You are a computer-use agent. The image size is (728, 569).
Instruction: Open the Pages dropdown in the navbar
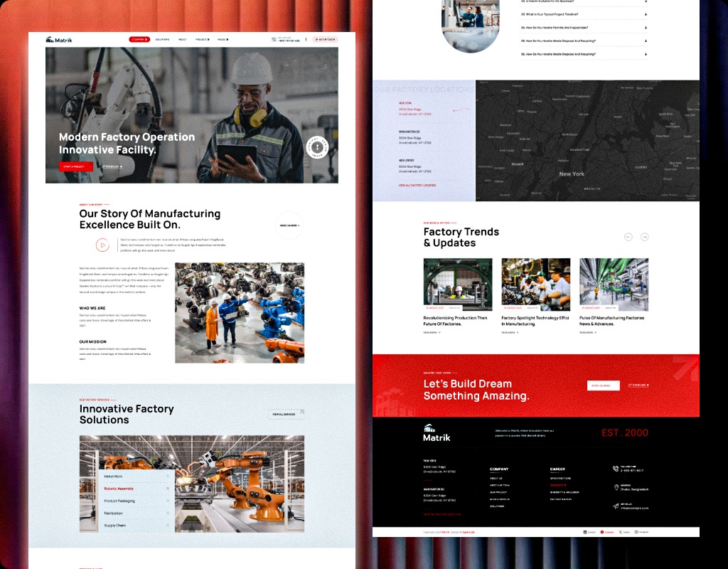point(223,40)
